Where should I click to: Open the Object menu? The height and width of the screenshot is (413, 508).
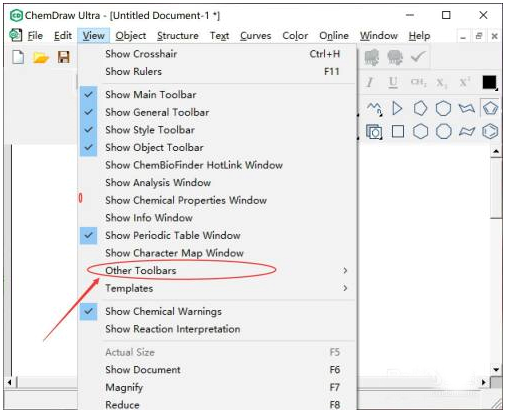131,35
